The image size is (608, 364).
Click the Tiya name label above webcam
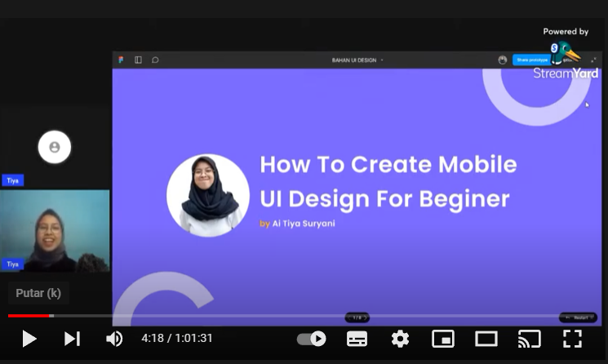pyautogui.click(x=13, y=180)
